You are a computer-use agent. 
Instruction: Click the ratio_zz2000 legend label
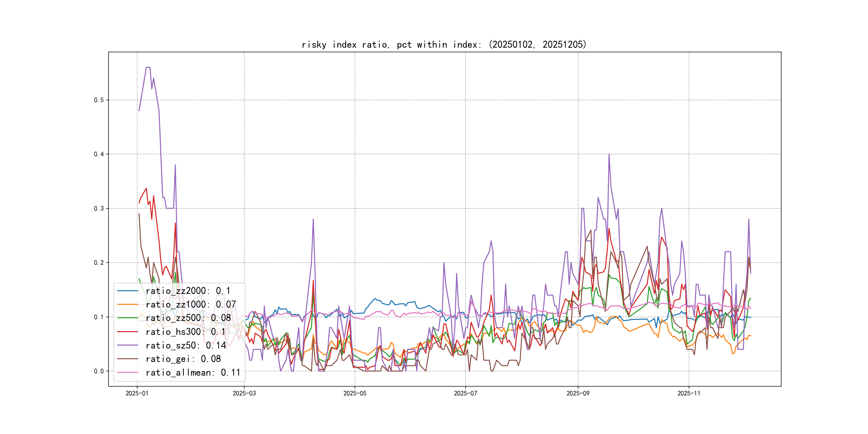pyautogui.click(x=188, y=291)
